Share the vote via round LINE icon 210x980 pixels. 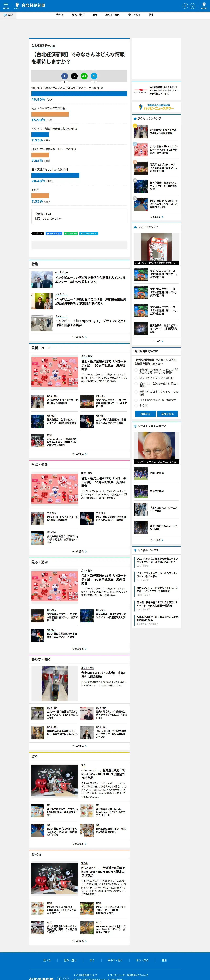(84, 76)
